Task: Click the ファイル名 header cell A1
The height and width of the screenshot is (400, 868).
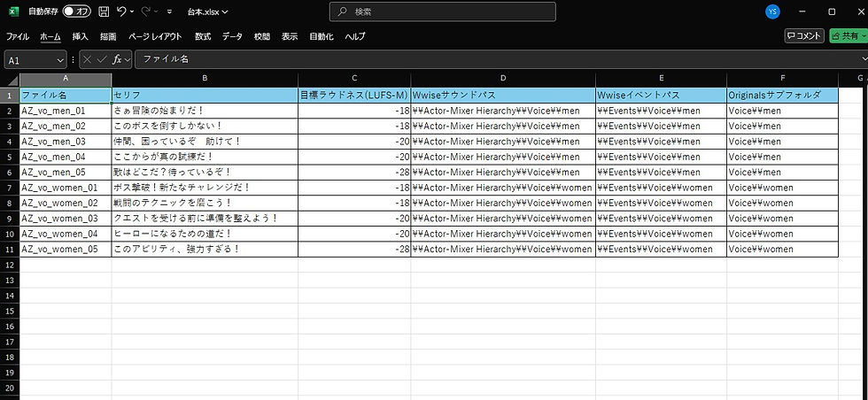Action: [66, 96]
